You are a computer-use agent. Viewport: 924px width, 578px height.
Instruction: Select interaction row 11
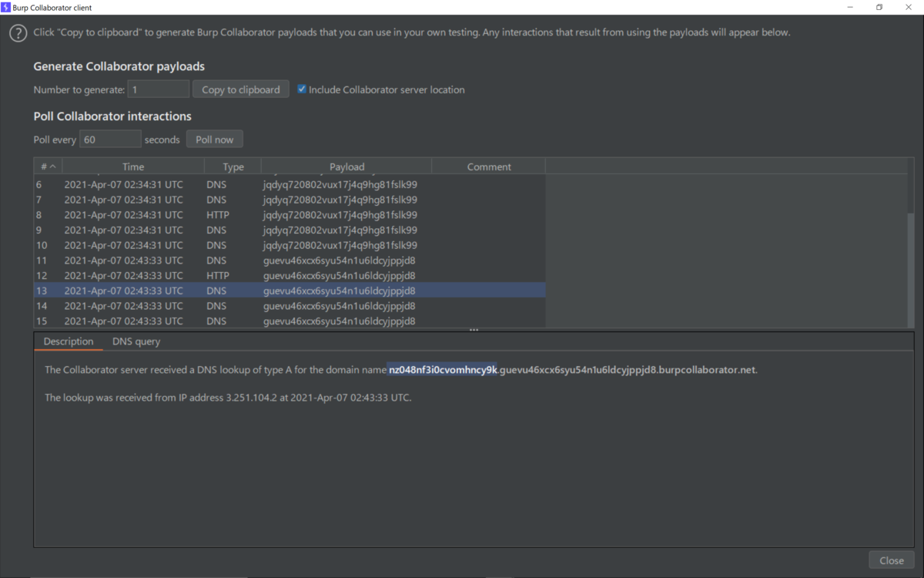click(290, 260)
